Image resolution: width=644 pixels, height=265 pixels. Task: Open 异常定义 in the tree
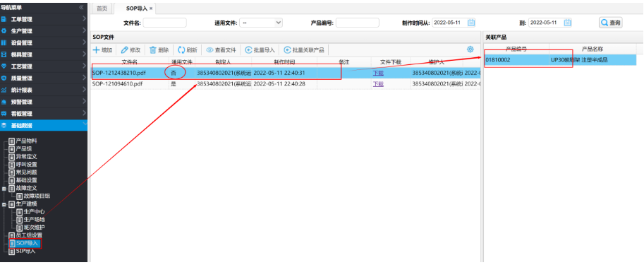point(27,156)
